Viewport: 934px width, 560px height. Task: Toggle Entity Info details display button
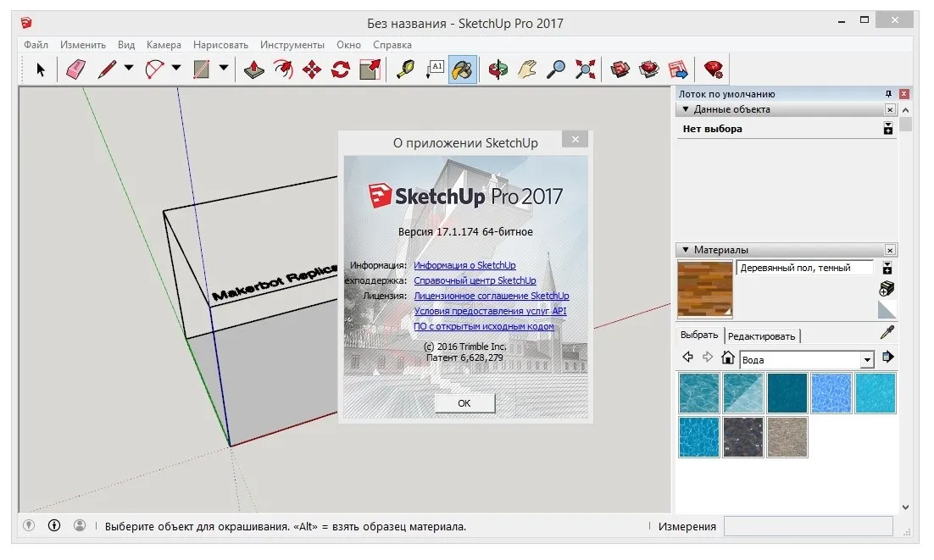888,129
